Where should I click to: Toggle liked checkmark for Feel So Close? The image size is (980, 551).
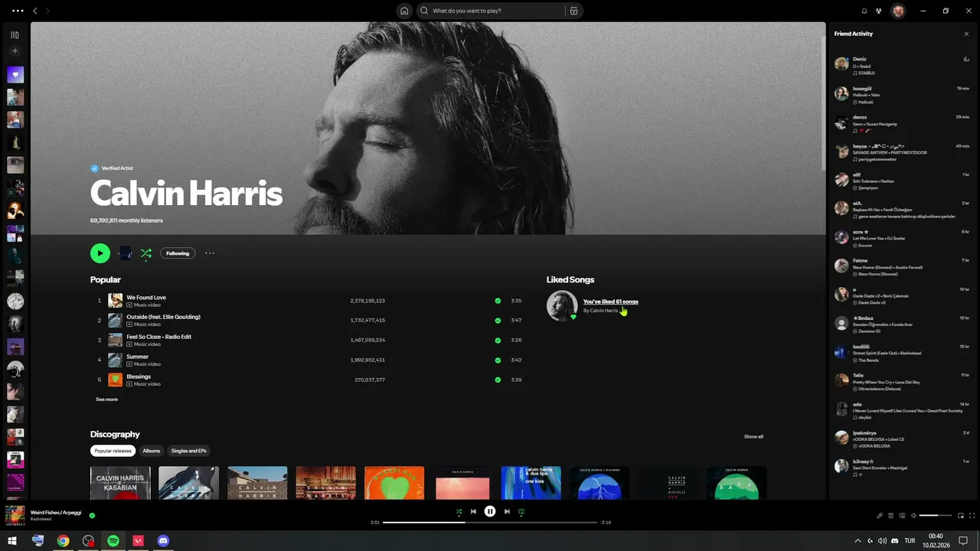pos(498,340)
